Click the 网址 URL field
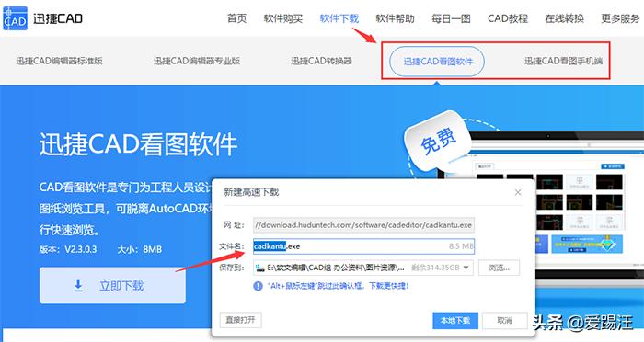Viewport: 644px width, 342px height. [x=364, y=225]
